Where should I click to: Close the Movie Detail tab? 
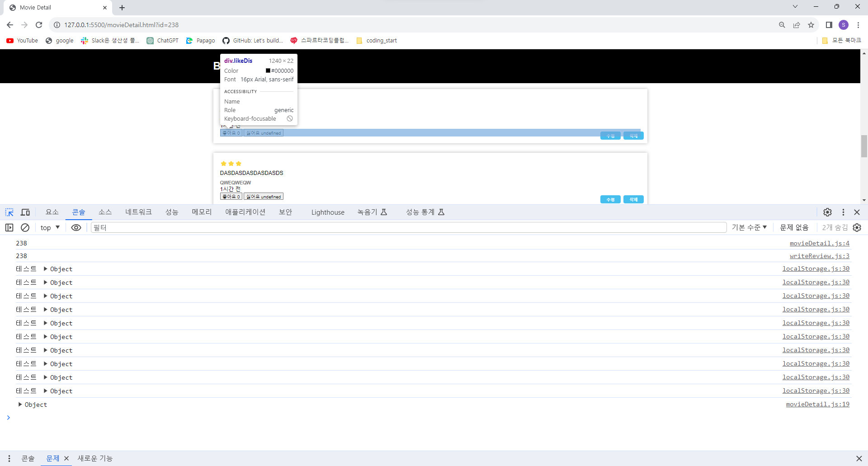coord(105,8)
